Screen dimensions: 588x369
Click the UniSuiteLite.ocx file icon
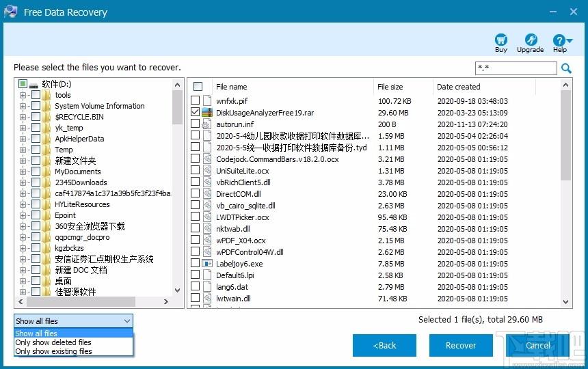pos(207,170)
